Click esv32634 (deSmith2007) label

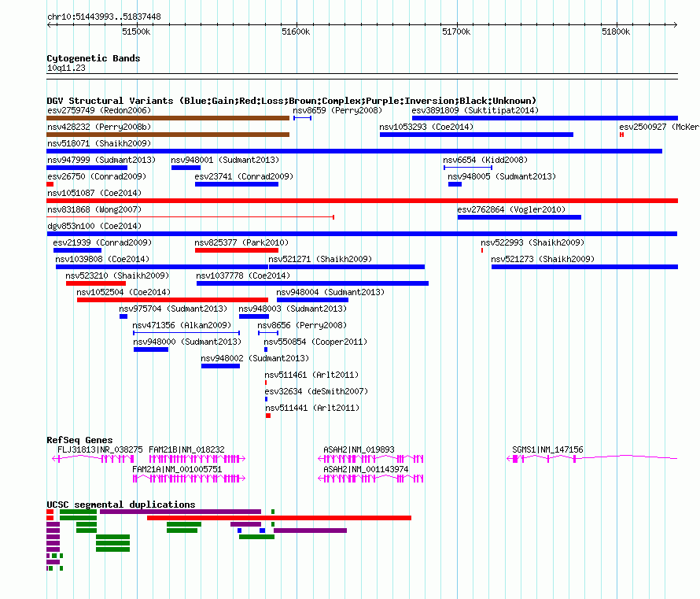click(316, 391)
